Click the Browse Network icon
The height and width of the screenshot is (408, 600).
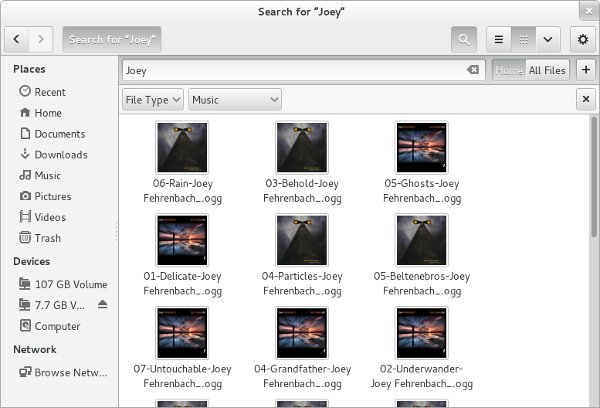coord(25,372)
